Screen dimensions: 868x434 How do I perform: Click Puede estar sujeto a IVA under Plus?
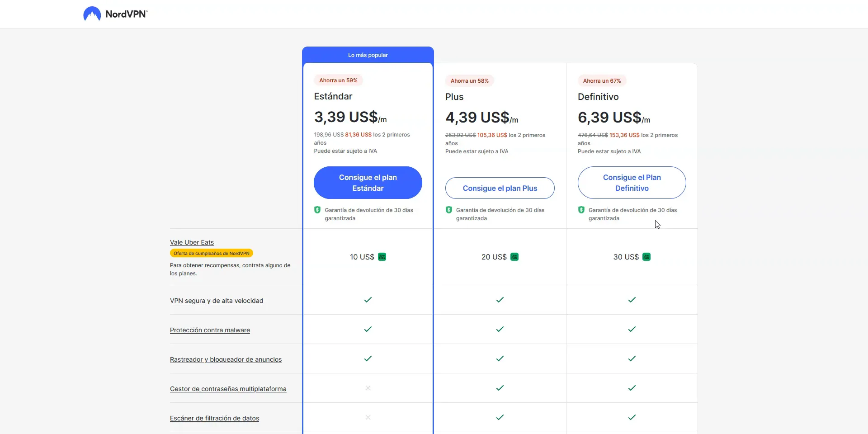476,151
